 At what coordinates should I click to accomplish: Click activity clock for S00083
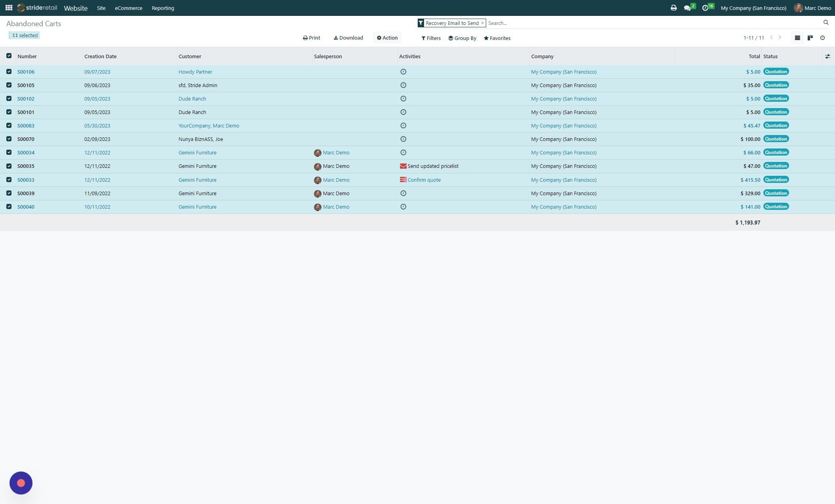point(403,126)
